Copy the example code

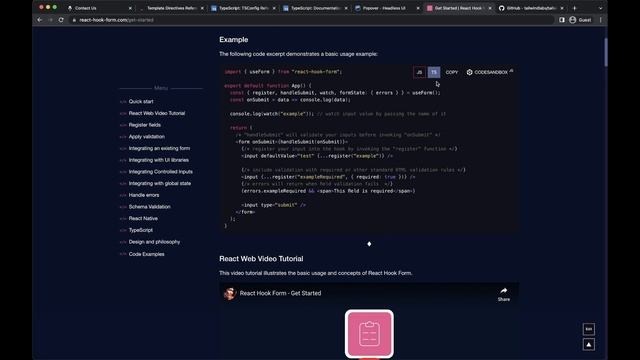point(451,72)
